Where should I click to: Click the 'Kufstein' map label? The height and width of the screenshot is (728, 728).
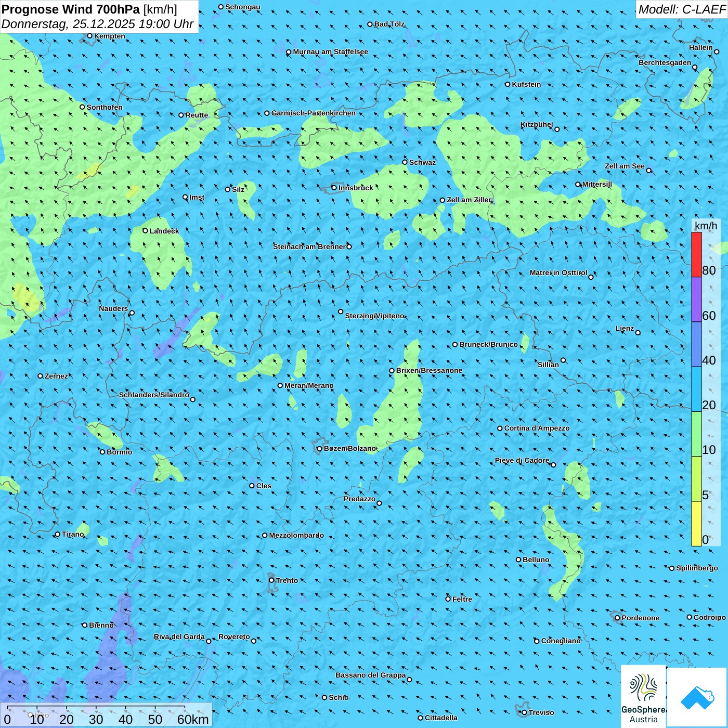(526, 84)
